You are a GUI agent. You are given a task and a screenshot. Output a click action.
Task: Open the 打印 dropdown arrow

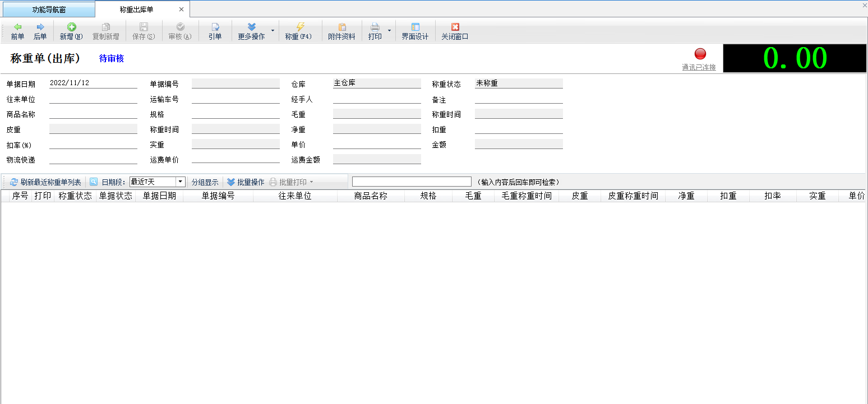(389, 31)
